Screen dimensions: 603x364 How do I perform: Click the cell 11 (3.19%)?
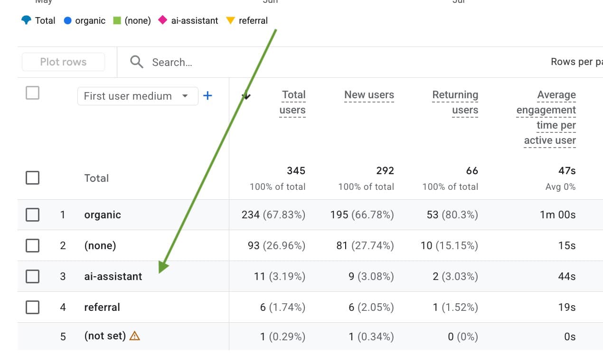(280, 276)
